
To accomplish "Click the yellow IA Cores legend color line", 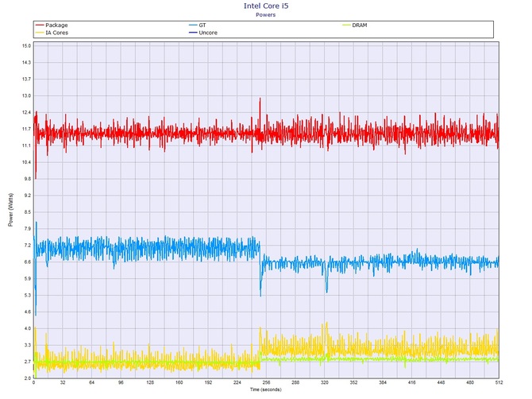I will [x=40, y=33].
